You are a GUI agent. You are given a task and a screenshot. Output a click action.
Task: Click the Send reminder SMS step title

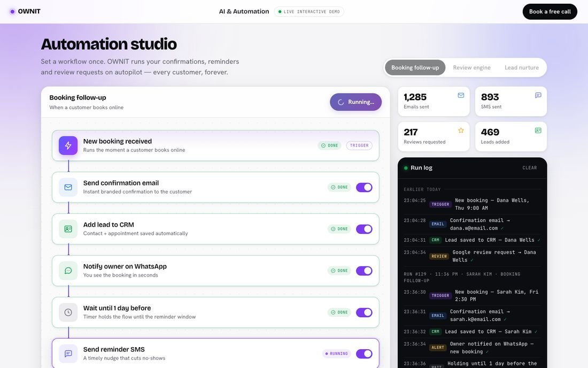(x=114, y=349)
